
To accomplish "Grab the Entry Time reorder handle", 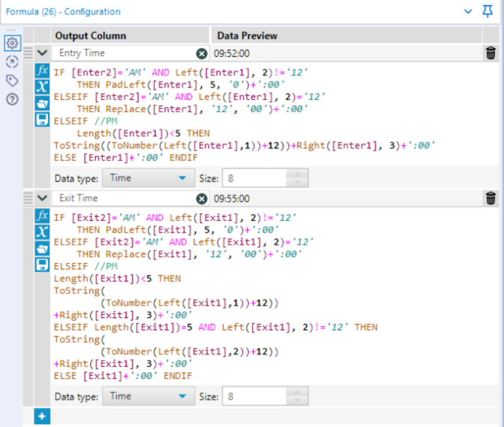I will point(28,53).
